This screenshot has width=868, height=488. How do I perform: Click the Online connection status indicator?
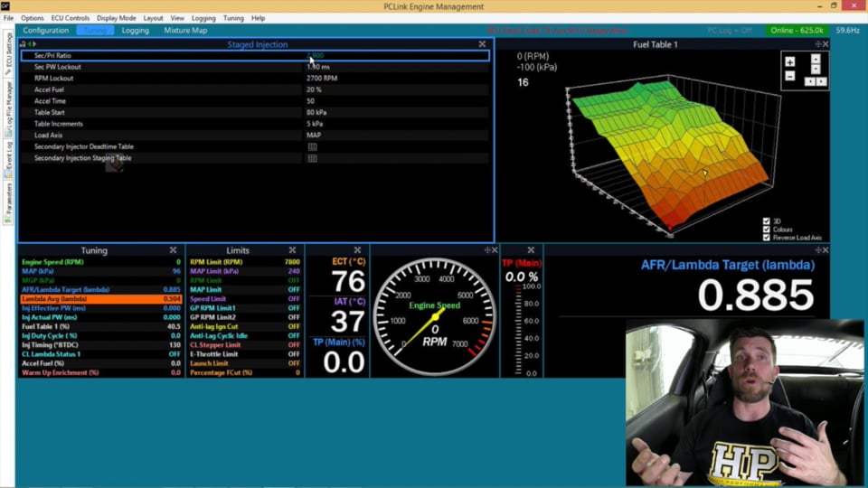pyautogui.click(x=797, y=31)
